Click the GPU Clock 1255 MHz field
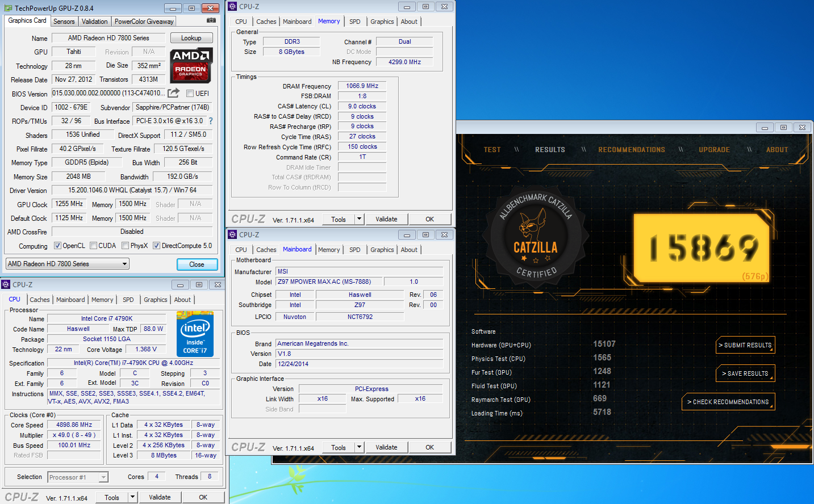 tap(69, 204)
